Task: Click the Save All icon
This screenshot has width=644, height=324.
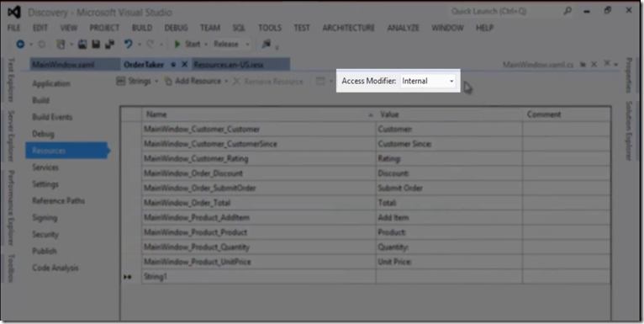Action: tap(109, 44)
